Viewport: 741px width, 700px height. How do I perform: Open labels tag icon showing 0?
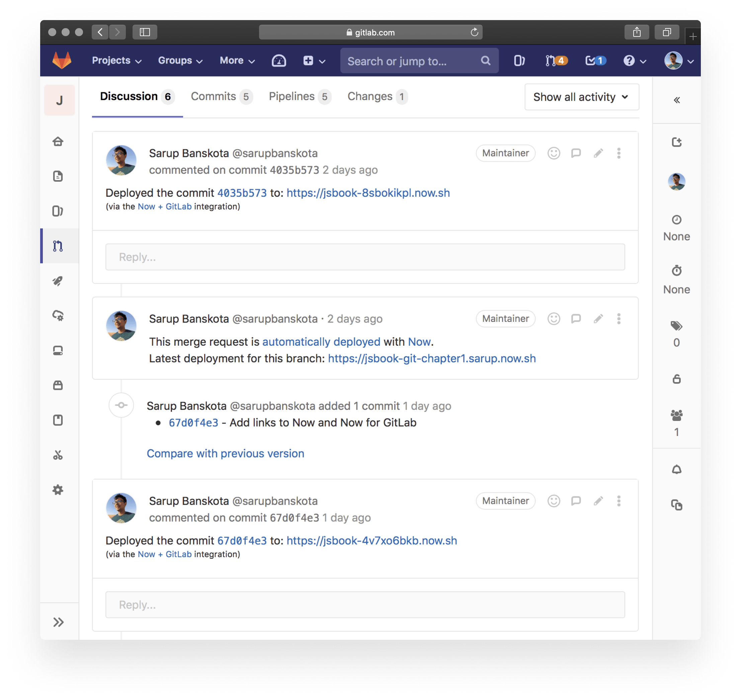click(x=676, y=326)
